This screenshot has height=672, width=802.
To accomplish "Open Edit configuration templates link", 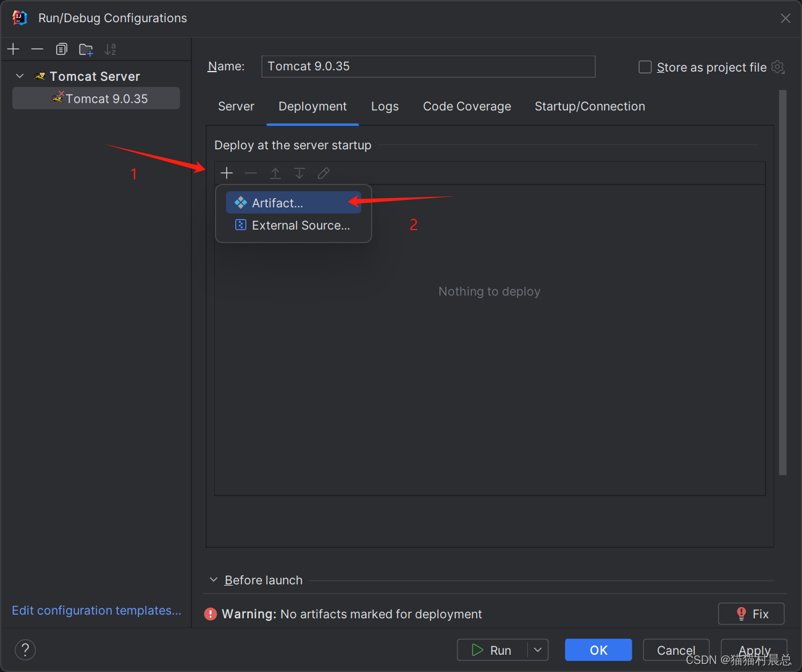I will 96,610.
